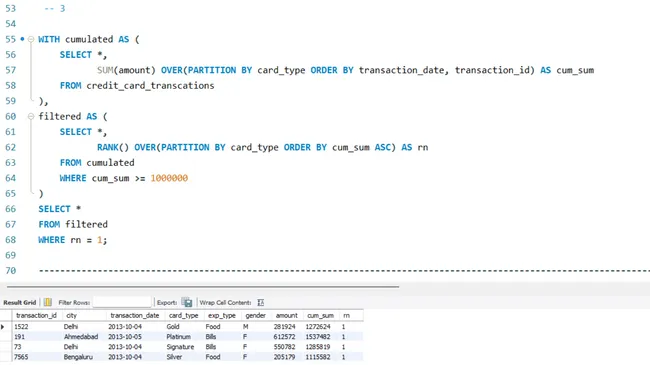This screenshot has height=365, width=650.
Task: Toggle Wrap Cell Content icon
Action: (x=260, y=302)
